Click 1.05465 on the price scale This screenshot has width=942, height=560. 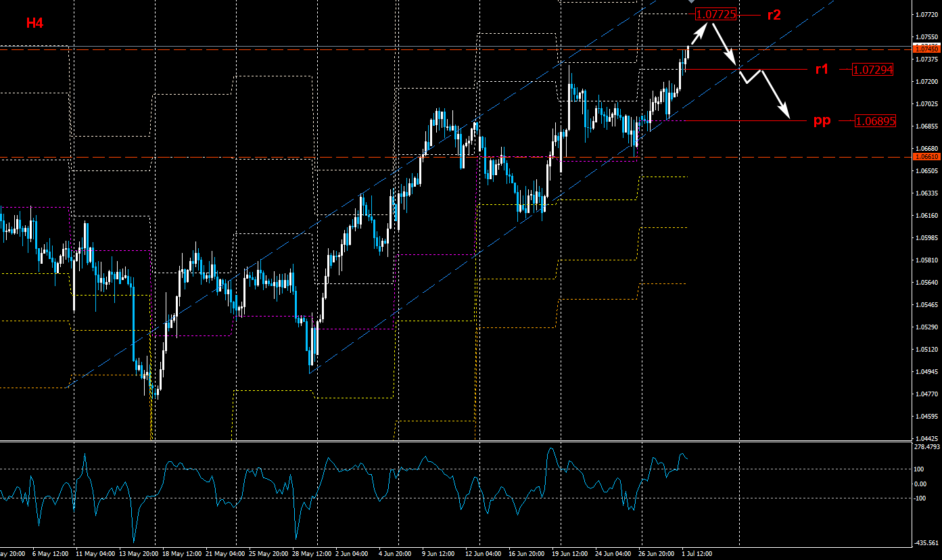pyautogui.click(x=926, y=304)
